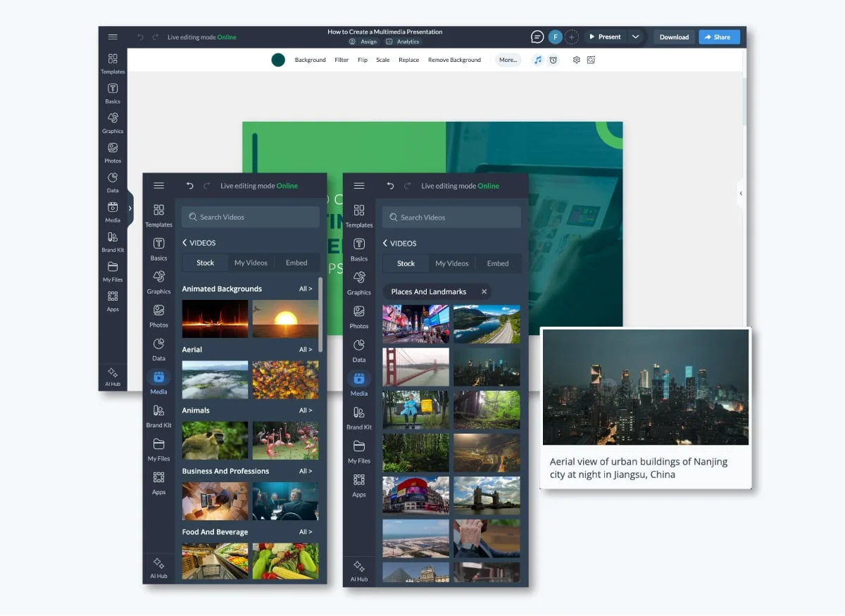
Task: Remove the Places And Landmarks filter tag
Action: (x=484, y=291)
